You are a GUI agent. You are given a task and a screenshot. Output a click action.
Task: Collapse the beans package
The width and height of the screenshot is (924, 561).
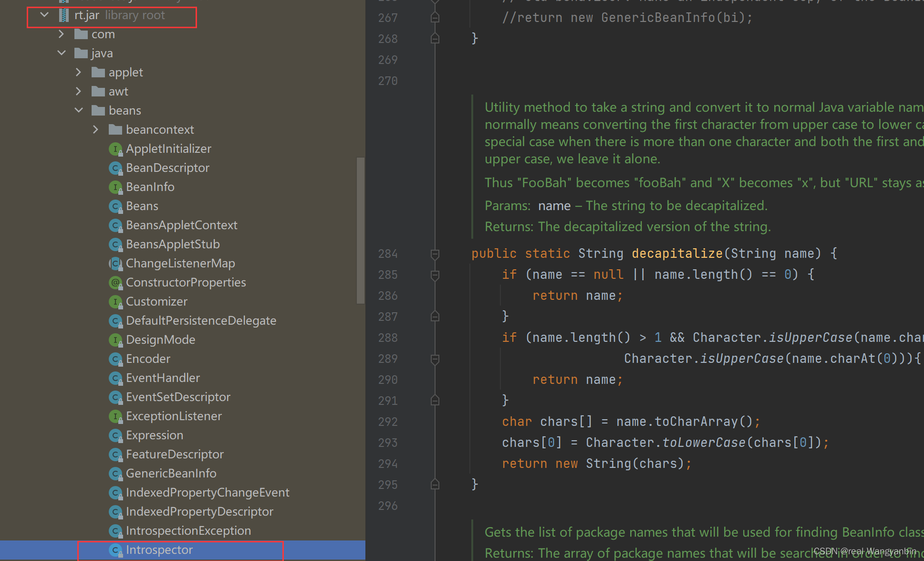[x=79, y=111]
